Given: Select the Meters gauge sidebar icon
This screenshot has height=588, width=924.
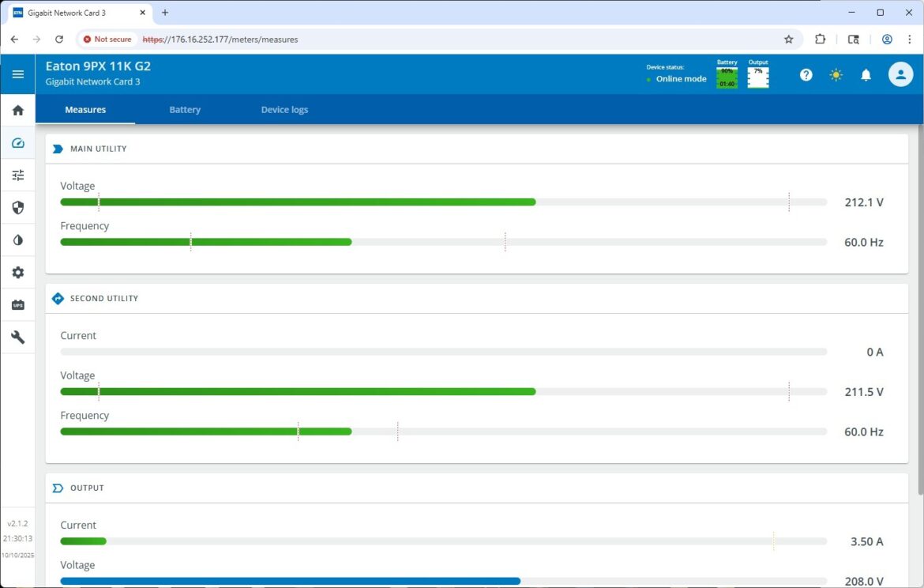Looking at the screenshot, I should 17,143.
